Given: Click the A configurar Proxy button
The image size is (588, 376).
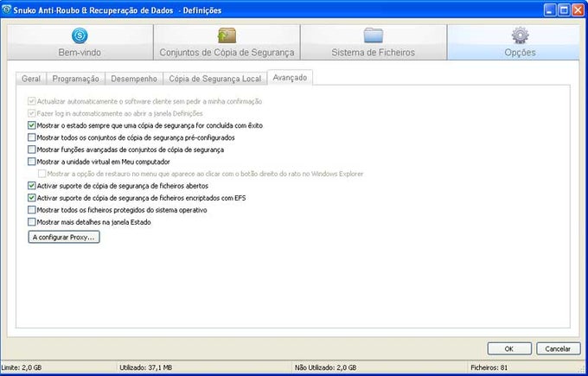Looking at the screenshot, I should (x=64, y=237).
